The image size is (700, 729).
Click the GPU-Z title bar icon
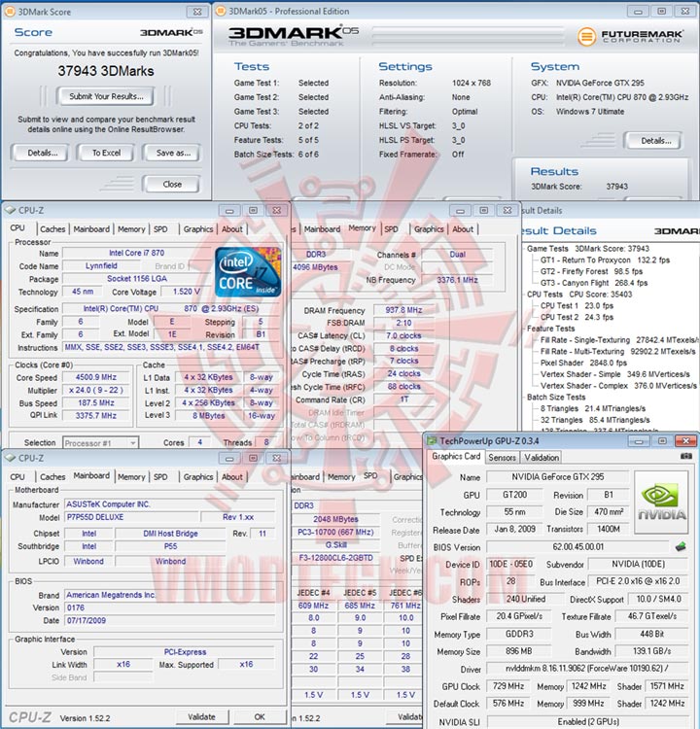coord(432,440)
